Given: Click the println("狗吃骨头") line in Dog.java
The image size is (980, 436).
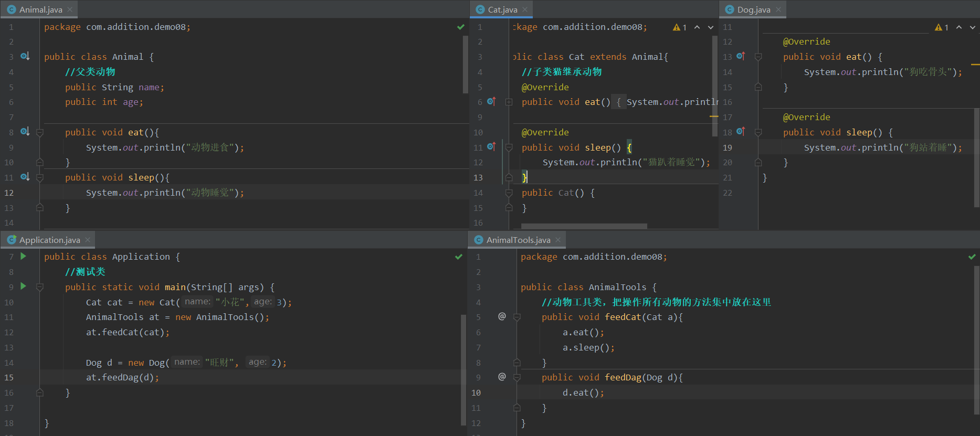Looking at the screenshot, I should (x=883, y=72).
